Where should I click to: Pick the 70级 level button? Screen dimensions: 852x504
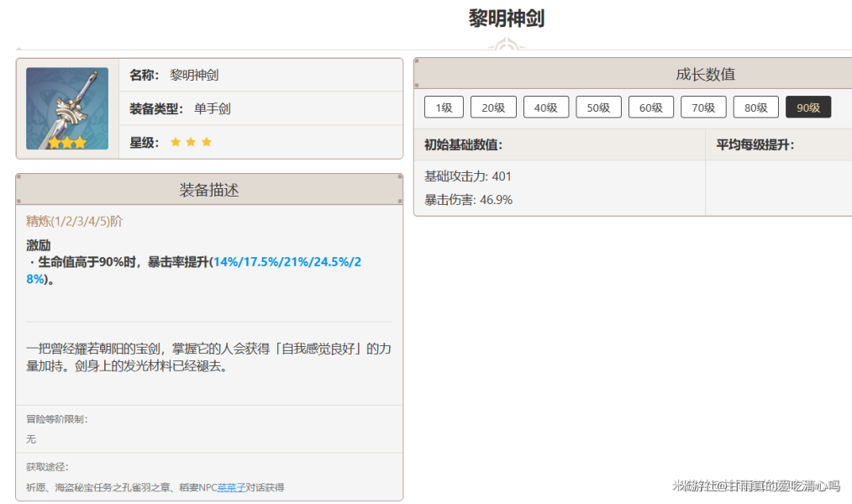tap(703, 108)
